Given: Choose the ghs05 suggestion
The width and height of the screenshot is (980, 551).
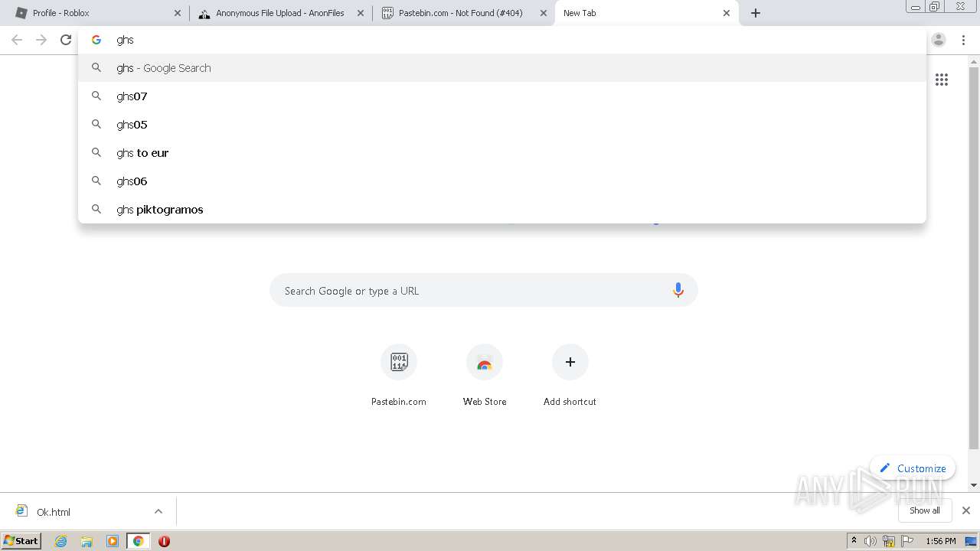Looking at the screenshot, I should (x=502, y=125).
